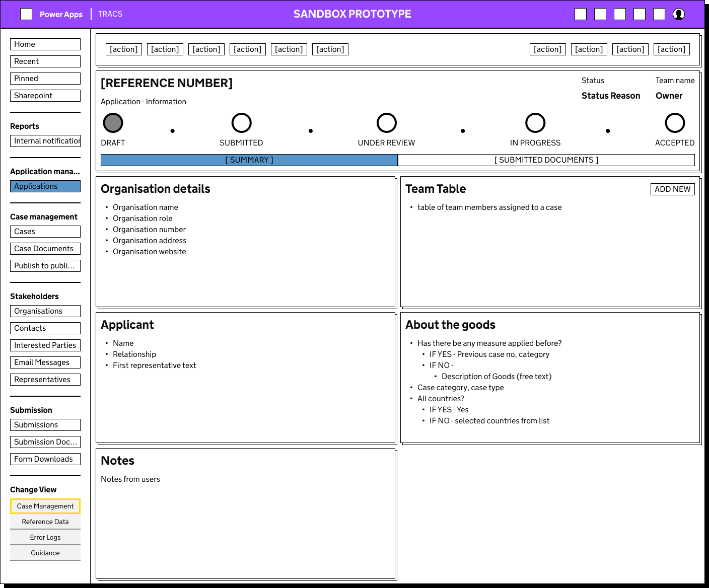709x588 pixels.
Task: Click Notes from users text
Action: tap(130, 479)
